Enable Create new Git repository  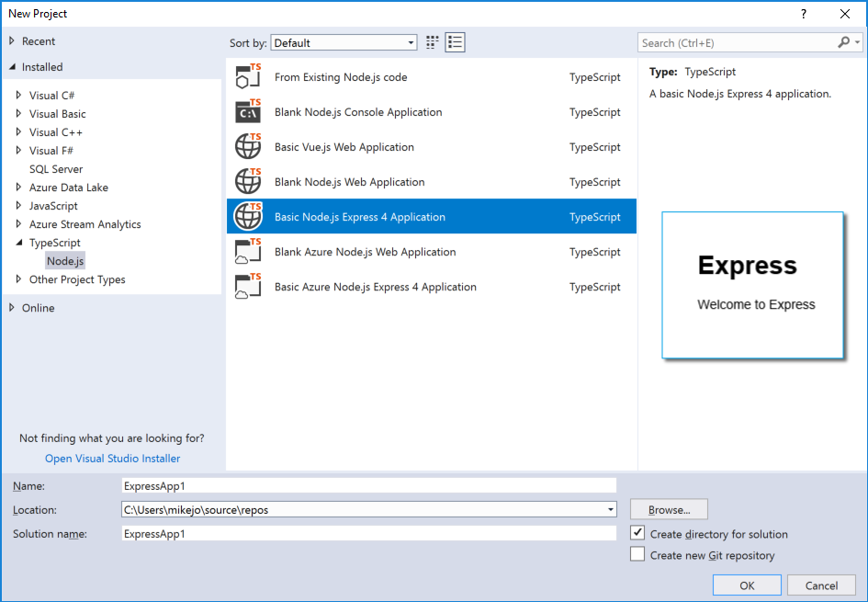pos(637,553)
